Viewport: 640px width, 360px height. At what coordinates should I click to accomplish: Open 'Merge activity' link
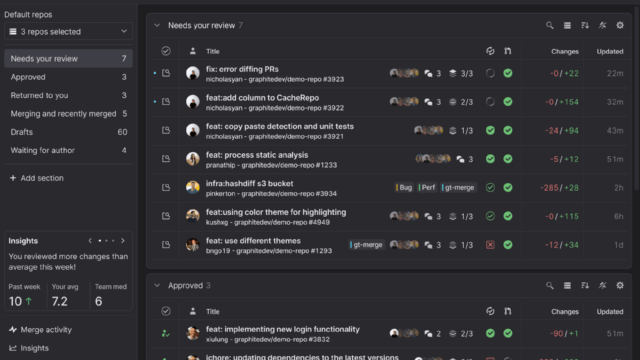[41, 329]
